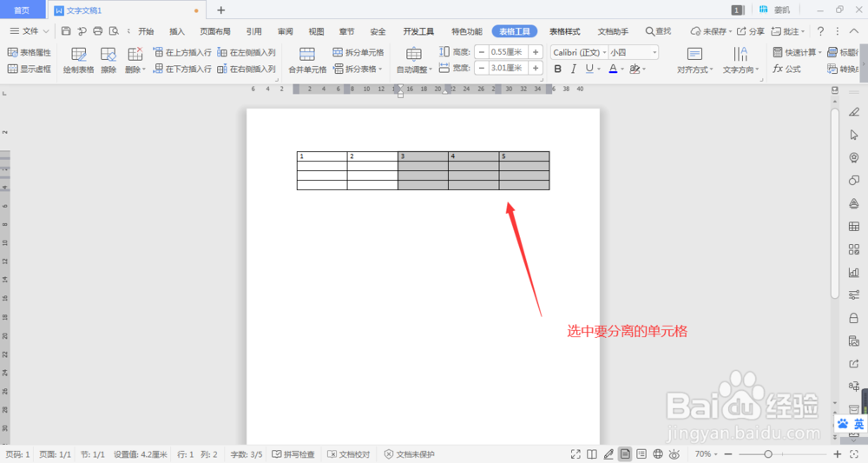Decrease column width with minus button

tap(482, 68)
